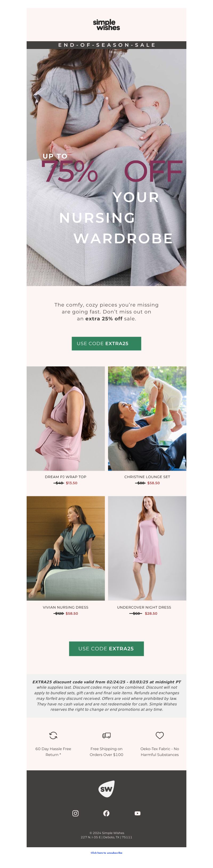The image size is (213, 868).
Task: Click the lower USE CODE EXTRA25 button
Action: point(106,648)
